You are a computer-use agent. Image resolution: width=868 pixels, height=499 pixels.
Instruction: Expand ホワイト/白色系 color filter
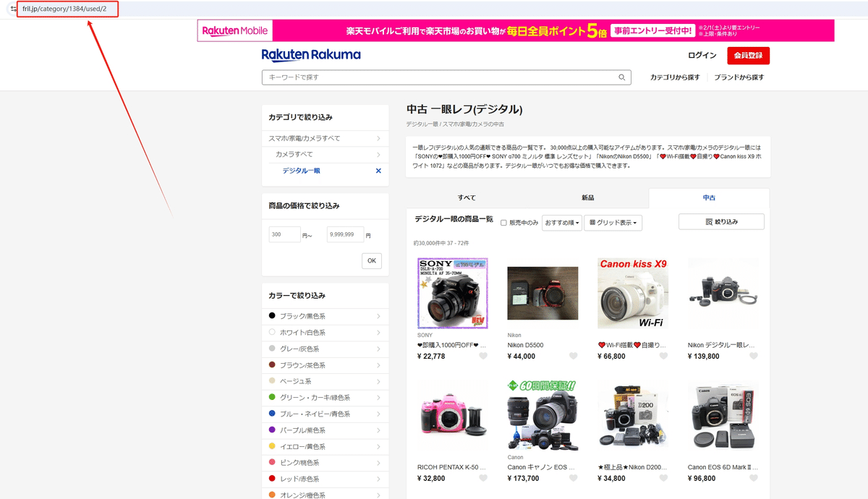click(325, 332)
